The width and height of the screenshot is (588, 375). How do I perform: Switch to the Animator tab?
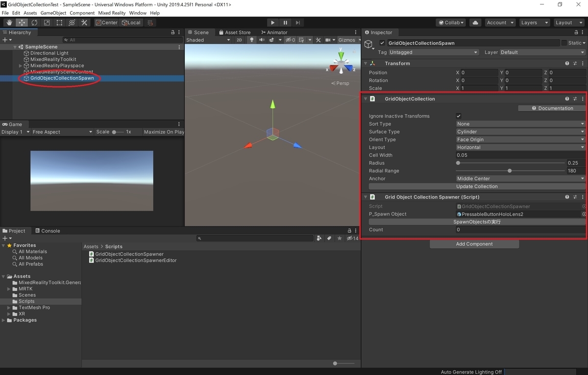[x=274, y=32]
